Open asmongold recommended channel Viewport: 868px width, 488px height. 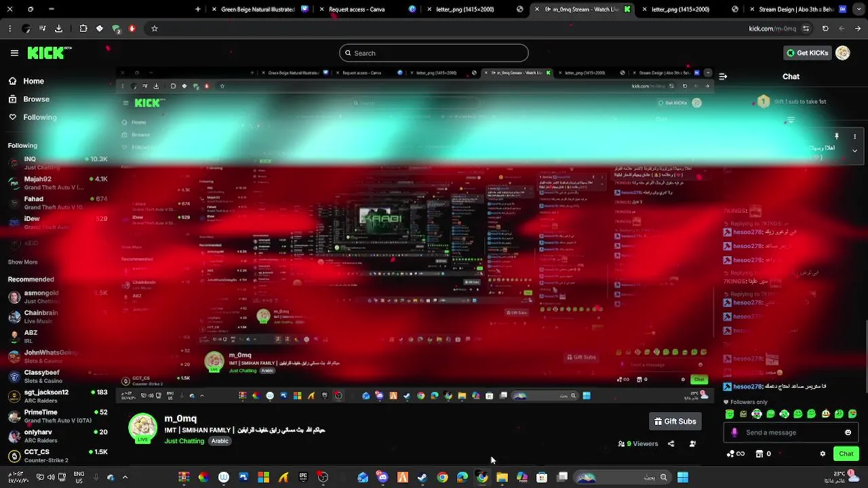tap(58, 297)
